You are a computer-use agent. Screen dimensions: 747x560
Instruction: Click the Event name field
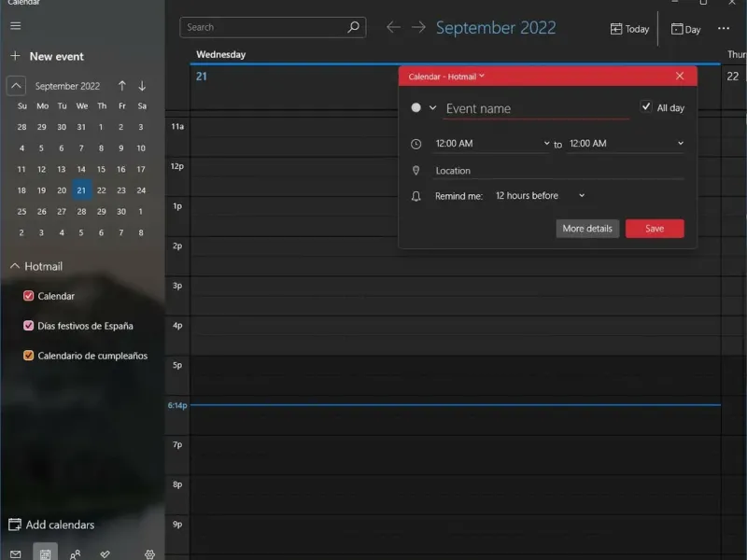(x=536, y=108)
